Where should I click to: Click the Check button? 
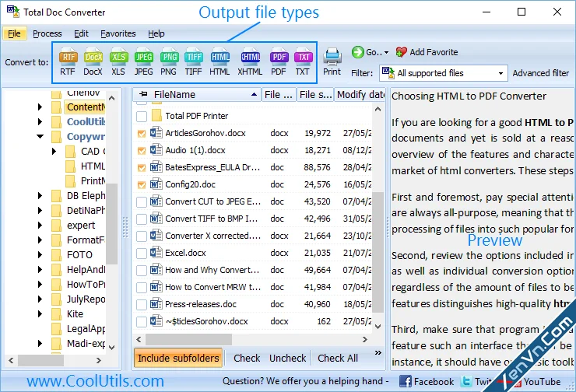247,358
